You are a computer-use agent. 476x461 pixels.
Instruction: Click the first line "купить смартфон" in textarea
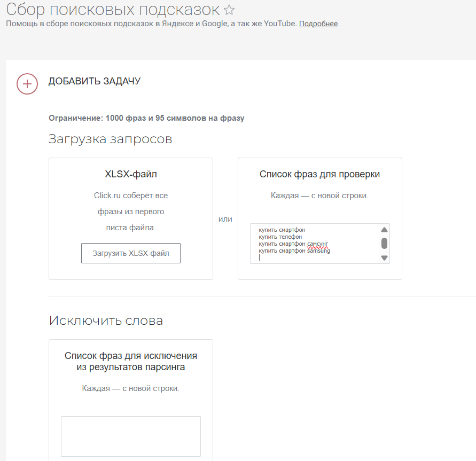[x=282, y=230]
